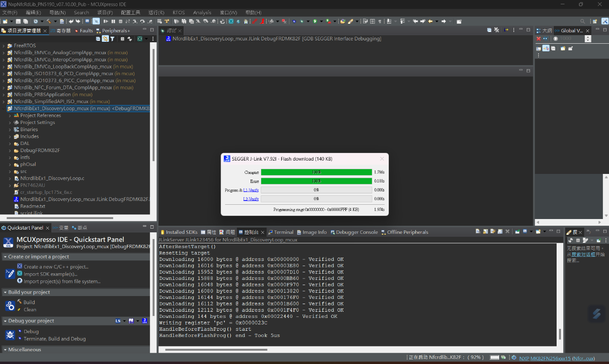Screen dimensions: 609x364
Task: Click the Suspend (pause) debug icon
Action: [113, 21]
